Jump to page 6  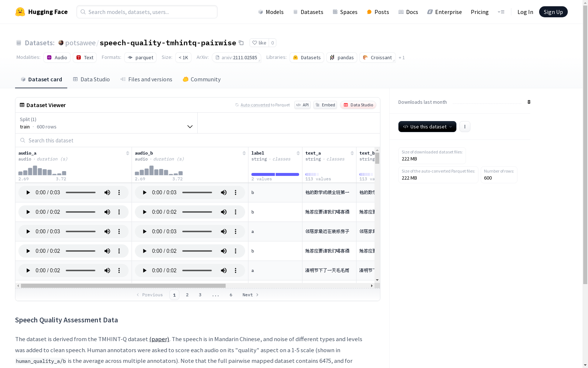click(x=231, y=295)
